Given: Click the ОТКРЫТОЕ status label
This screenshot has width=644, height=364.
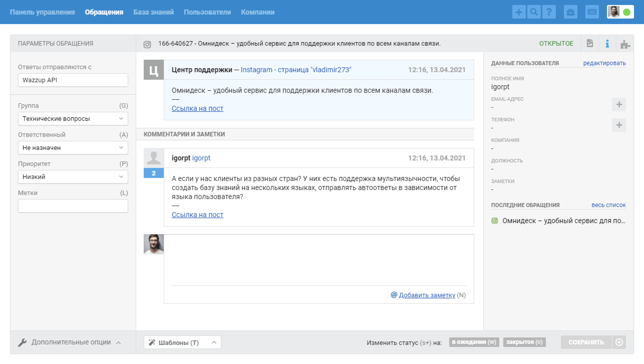Looking at the screenshot, I should [x=556, y=43].
